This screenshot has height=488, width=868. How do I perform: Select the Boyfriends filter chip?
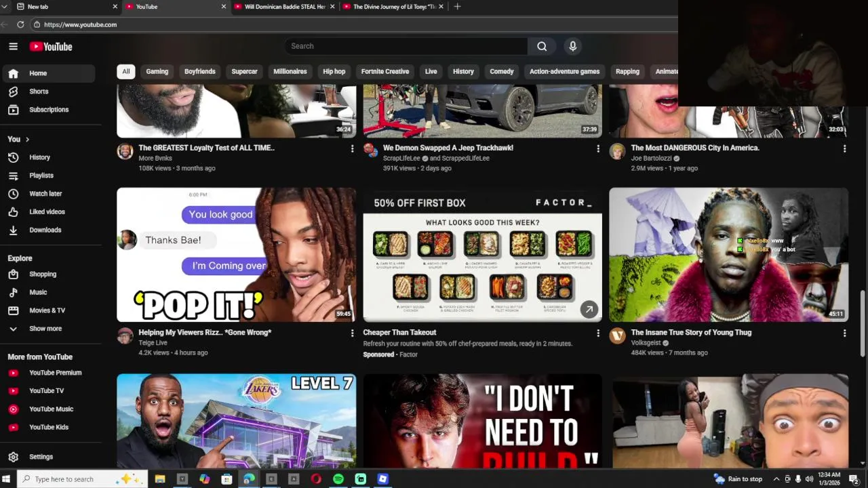(200, 71)
